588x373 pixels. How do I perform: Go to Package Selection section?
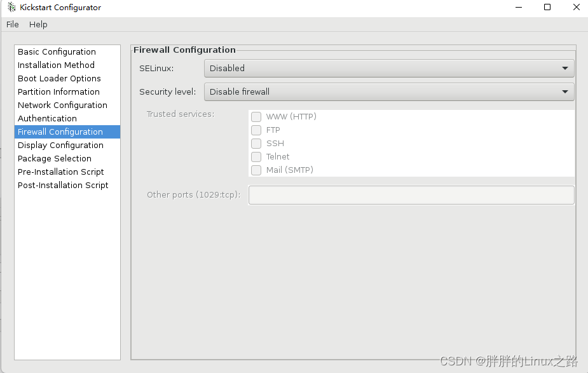coord(55,159)
